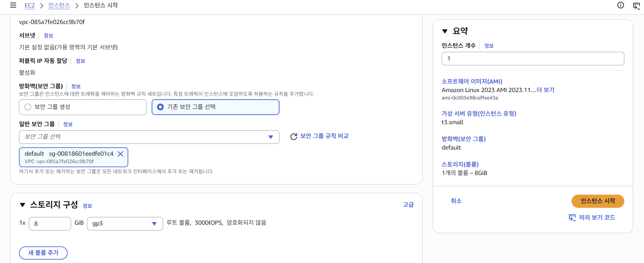The image size is (644, 263).
Task: Go to 인스턴스 breadcrumb link
Action: click(59, 5)
